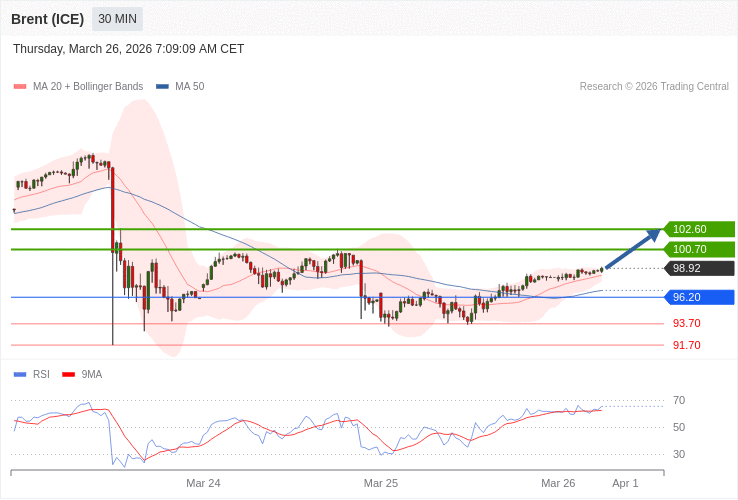Click the MA 50 blue legend swatch
This screenshot has width=738, height=500.
pyautogui.click(x=162, y=87)
